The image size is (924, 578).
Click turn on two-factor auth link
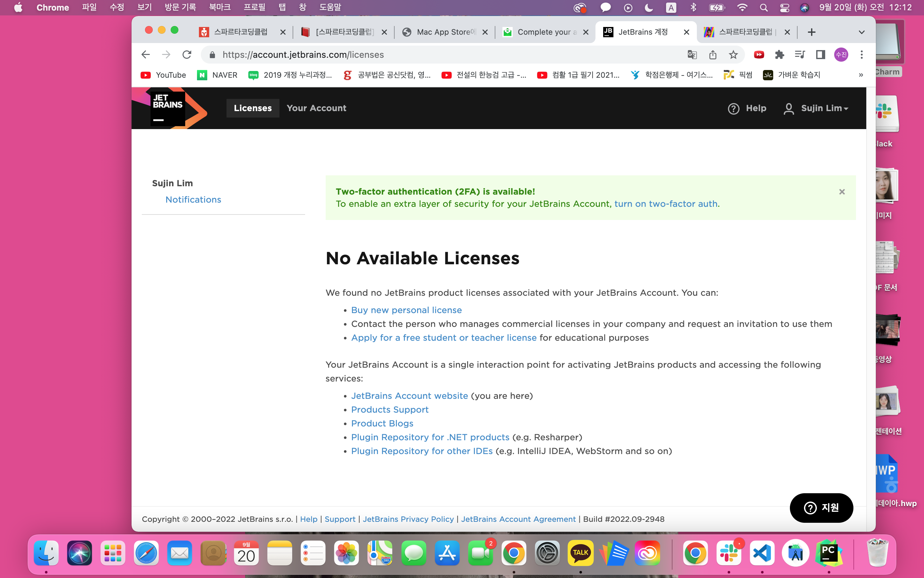click(666, 204)
